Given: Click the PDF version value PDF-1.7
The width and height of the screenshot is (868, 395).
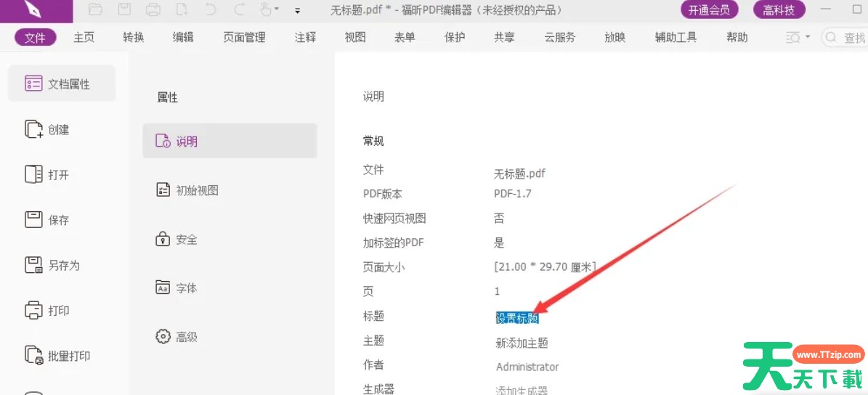Looking at the screenshot, I should pos(513,194).
